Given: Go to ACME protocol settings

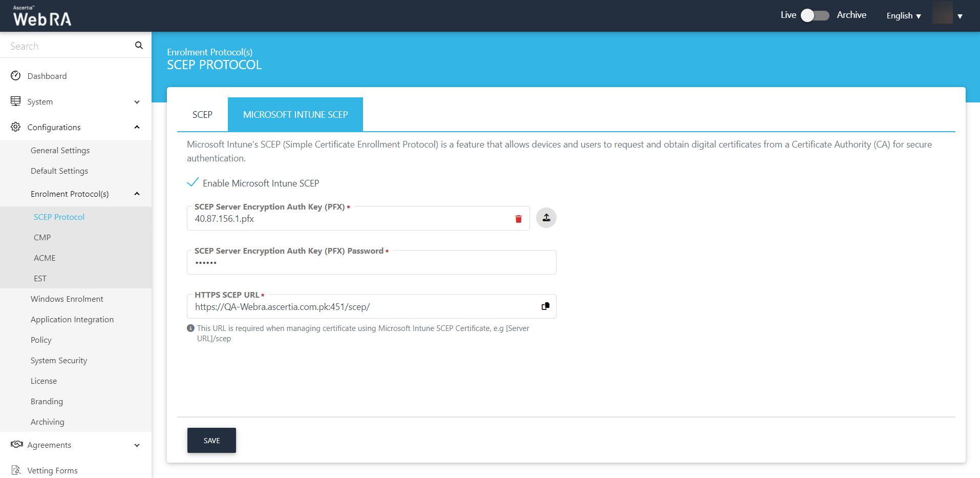Looking at the screenshot, I should pyautogui.click(x=45, y=258).
